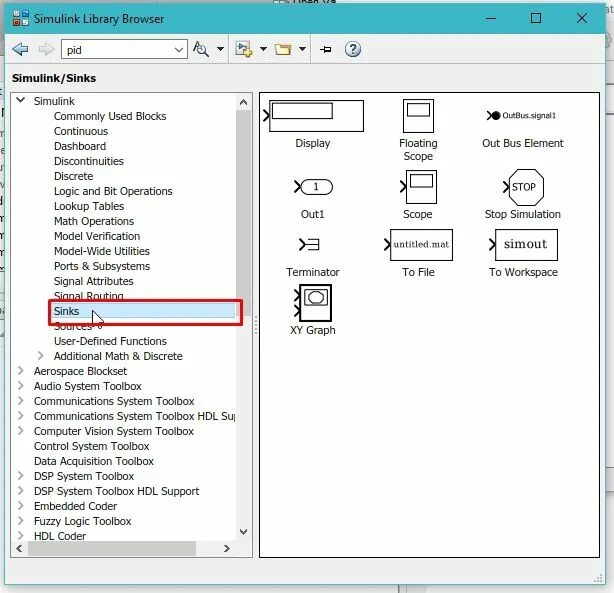Select the Data Acquisition Toolbox item
This screenshot has width=614, height=593.
[94, 461]
